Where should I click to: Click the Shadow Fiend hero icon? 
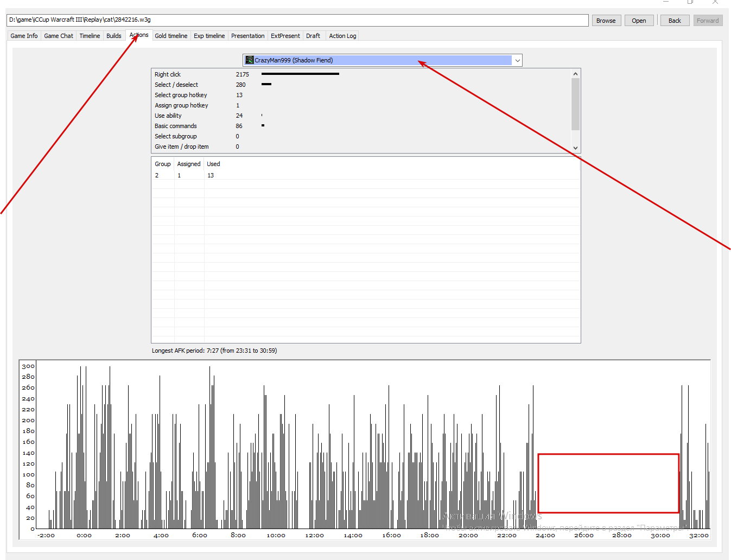[x=250, y=60]
